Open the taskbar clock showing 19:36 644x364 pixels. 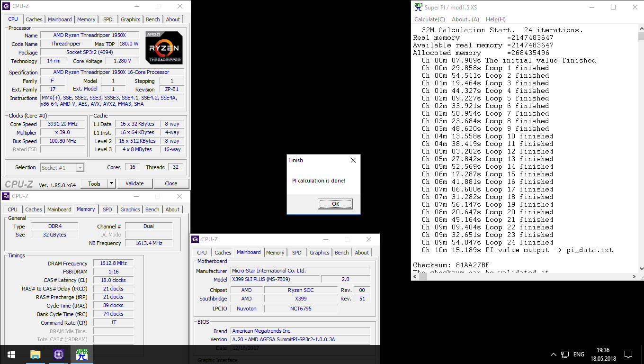click(603, 355)
